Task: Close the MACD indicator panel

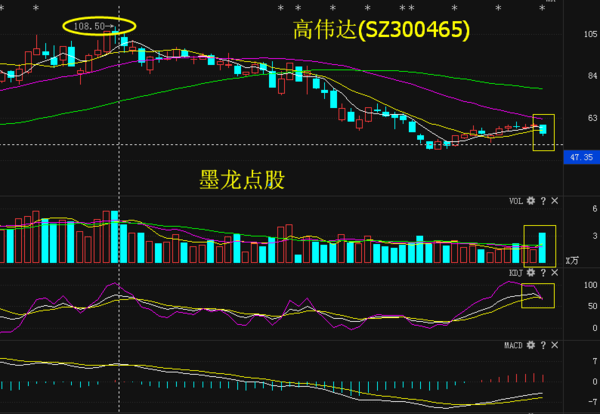Action: pos(555,344)
